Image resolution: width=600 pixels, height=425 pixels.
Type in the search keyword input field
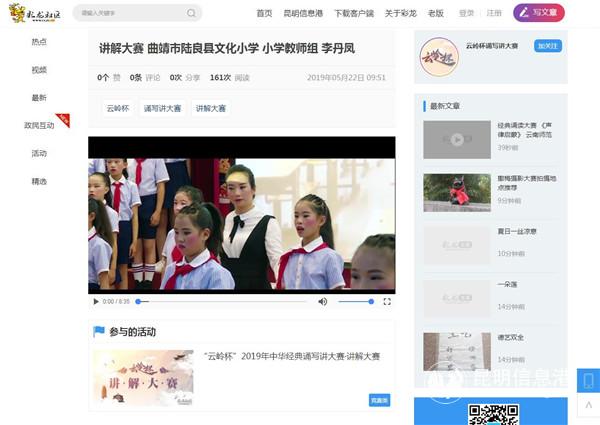pos(130,13)
